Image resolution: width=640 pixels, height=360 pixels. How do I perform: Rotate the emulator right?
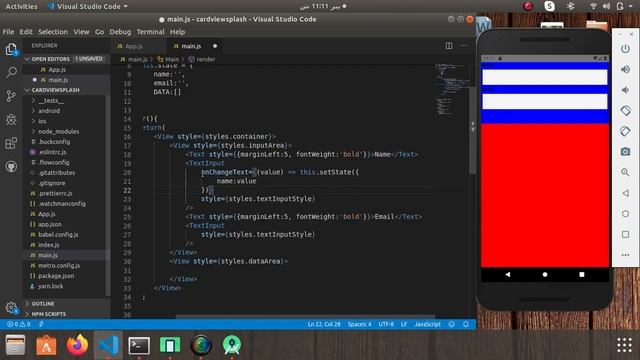[625, 131]
